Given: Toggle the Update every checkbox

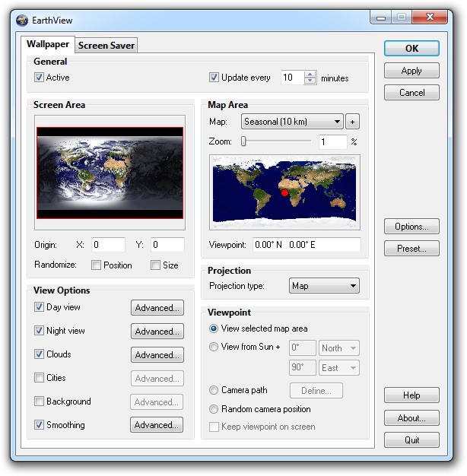Looking at the screenshot, I should tap(214, 77).
